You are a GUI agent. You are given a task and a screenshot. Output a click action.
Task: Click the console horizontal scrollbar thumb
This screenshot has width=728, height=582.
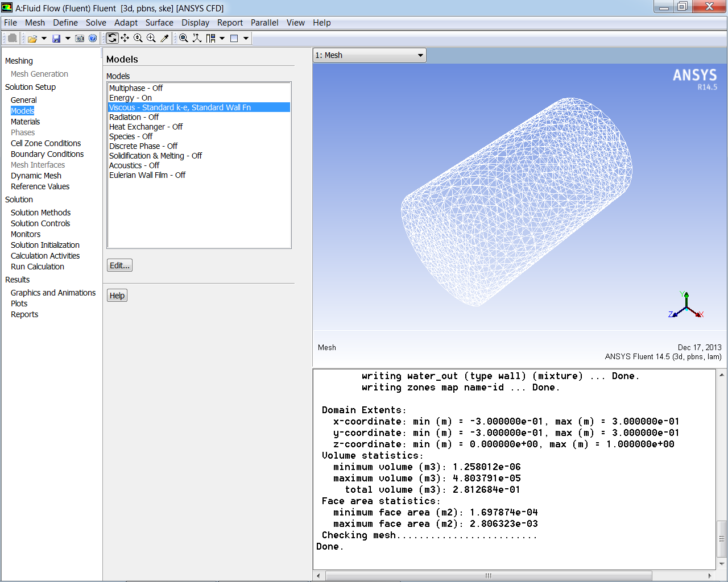(x=489, y=576)
